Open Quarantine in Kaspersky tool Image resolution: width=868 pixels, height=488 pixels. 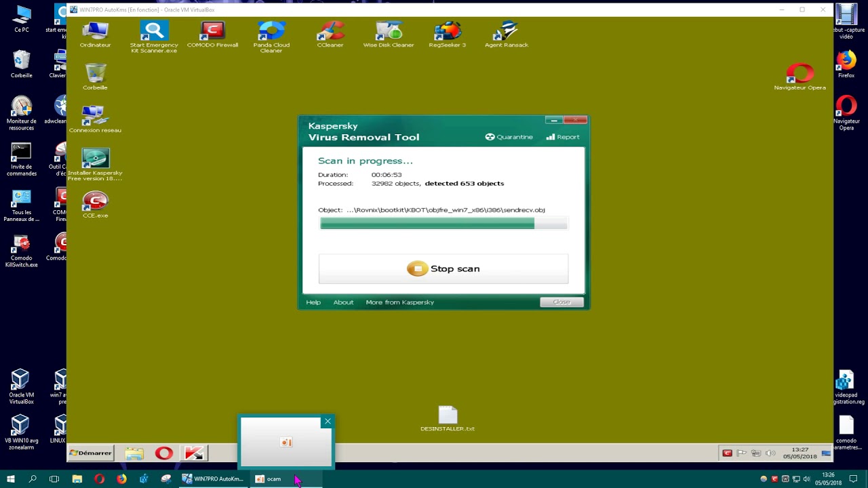(509, 137)
